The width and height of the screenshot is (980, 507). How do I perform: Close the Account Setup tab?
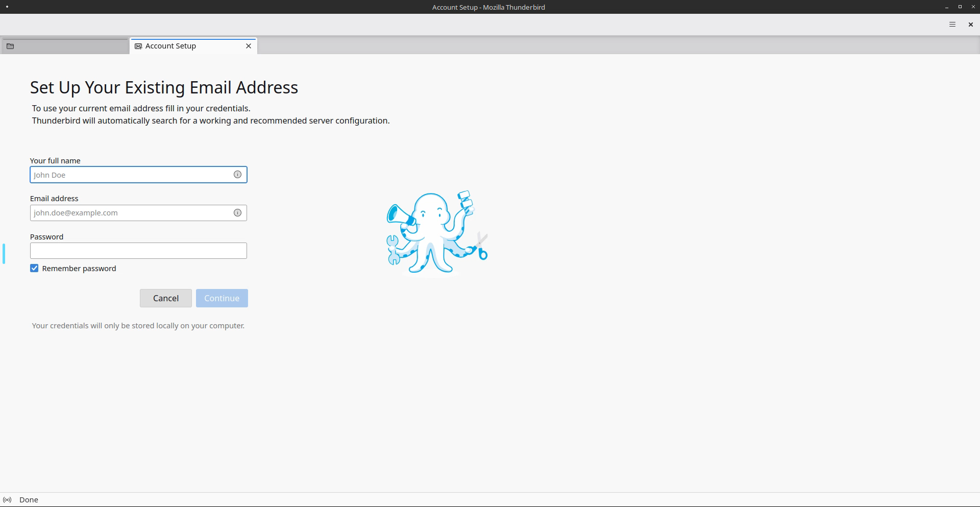click(249, 46)
